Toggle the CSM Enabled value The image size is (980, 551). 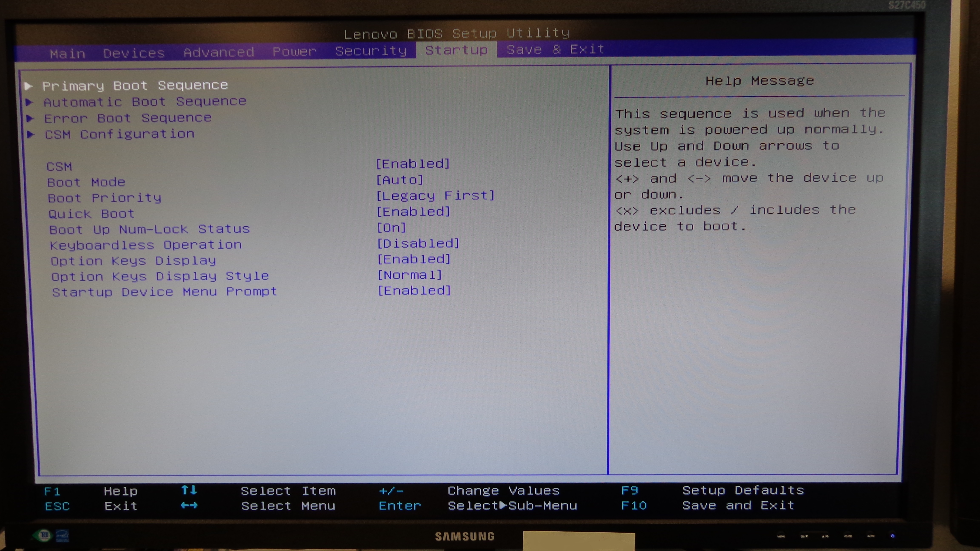pos(413,164)
